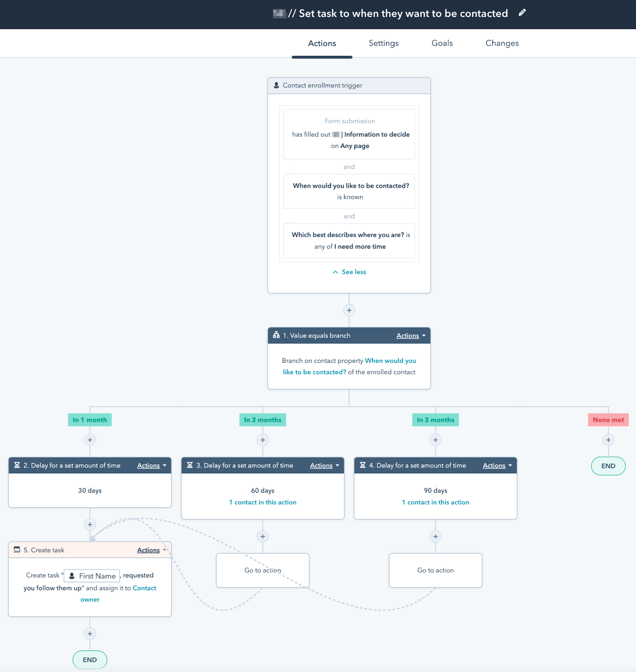This screenshot has width=636, height=672.
Task: Click the pencil icon to edit workflow name
Action: 522,13
